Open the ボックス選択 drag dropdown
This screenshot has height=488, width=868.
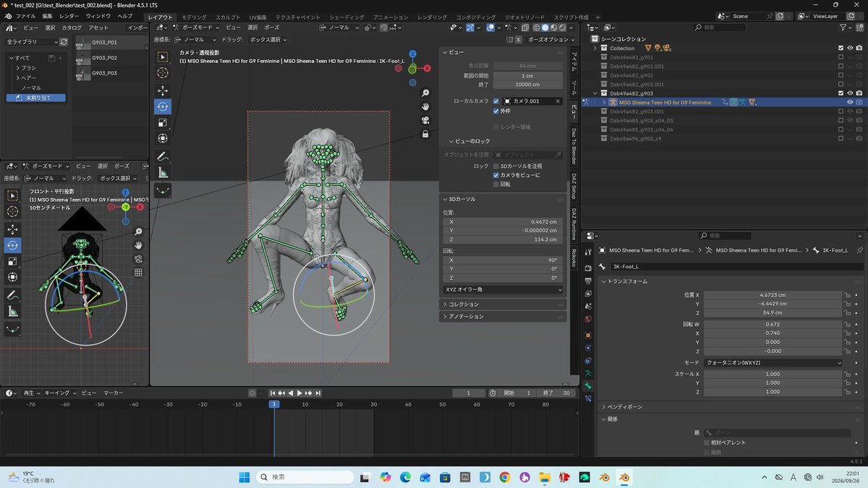267,40
